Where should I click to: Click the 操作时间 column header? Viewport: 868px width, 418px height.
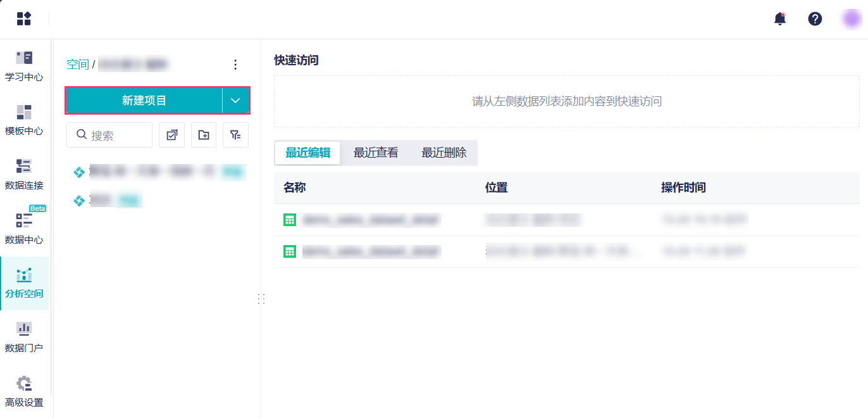pos(683,187)
